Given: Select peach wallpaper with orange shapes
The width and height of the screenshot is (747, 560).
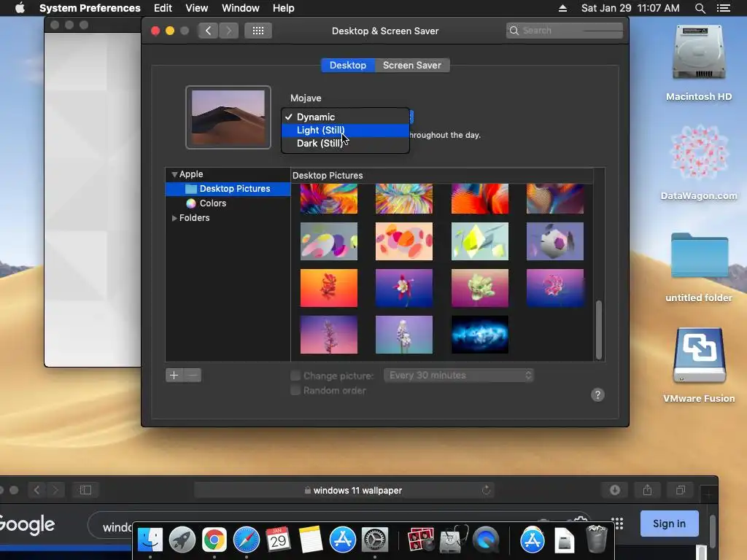Looking at the screenshot, I should pos(404,241).
